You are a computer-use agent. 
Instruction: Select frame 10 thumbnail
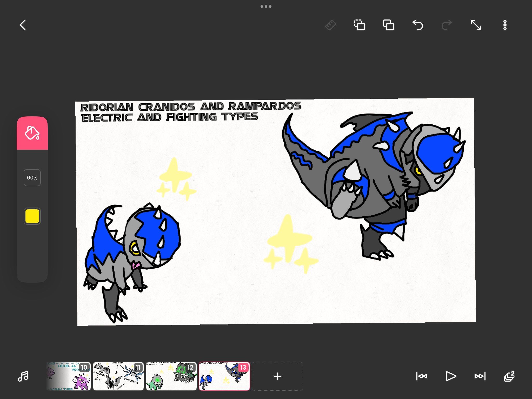tap(69, 376)
